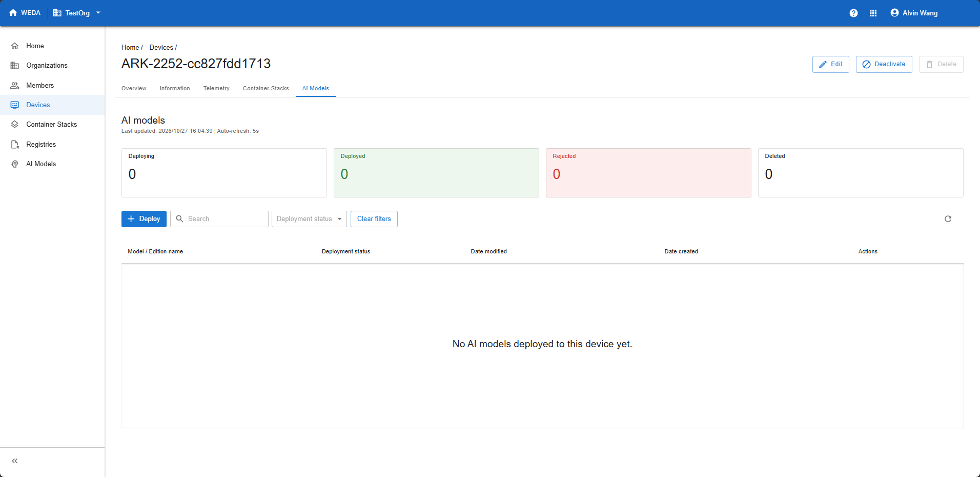Click the WEDA home icon

point(13,13)
